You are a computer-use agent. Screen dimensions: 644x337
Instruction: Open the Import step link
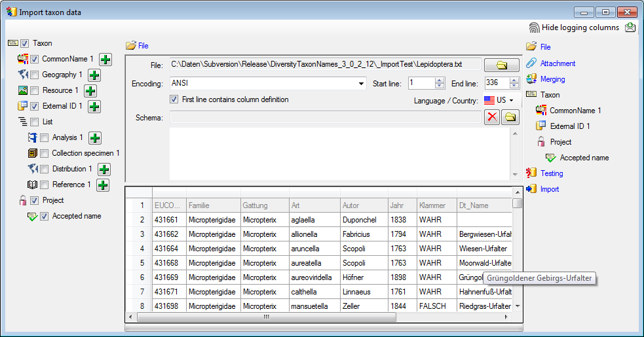549,189
